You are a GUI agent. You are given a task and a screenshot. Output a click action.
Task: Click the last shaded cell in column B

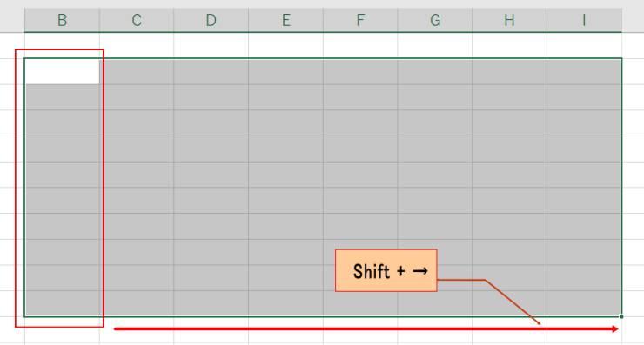tap(63, 303)
